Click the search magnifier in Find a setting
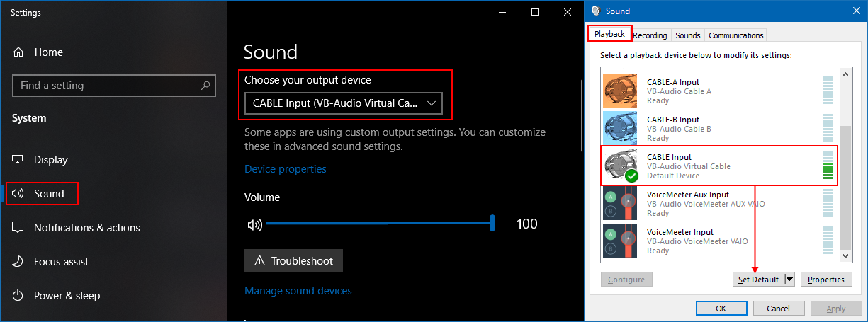 click(x=206, y=86)
